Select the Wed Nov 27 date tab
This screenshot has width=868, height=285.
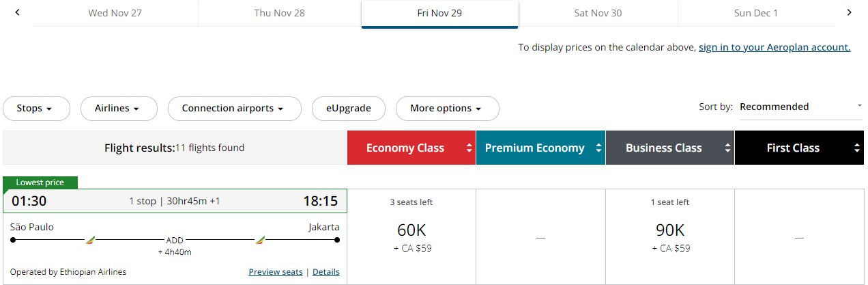[115, 13]
